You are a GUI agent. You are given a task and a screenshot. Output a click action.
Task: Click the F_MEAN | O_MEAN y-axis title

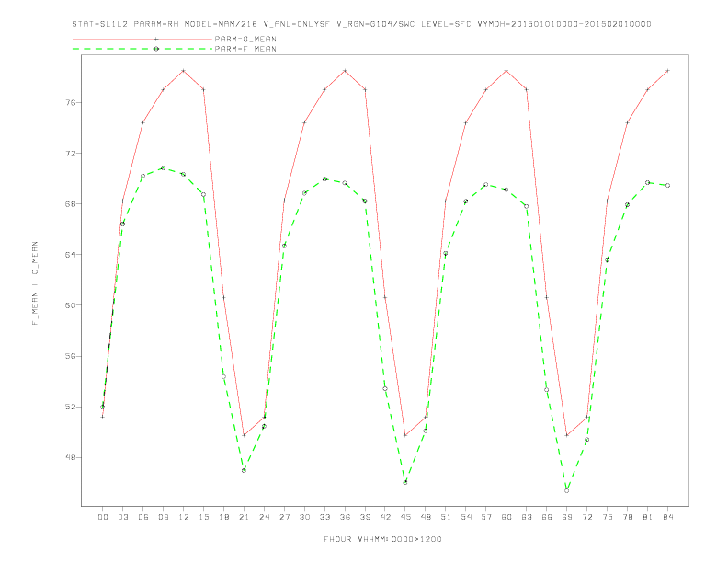[x=35, y=283]
